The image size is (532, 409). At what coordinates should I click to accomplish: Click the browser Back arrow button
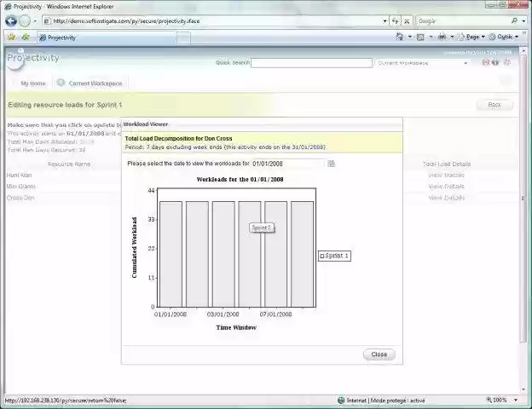11,21
